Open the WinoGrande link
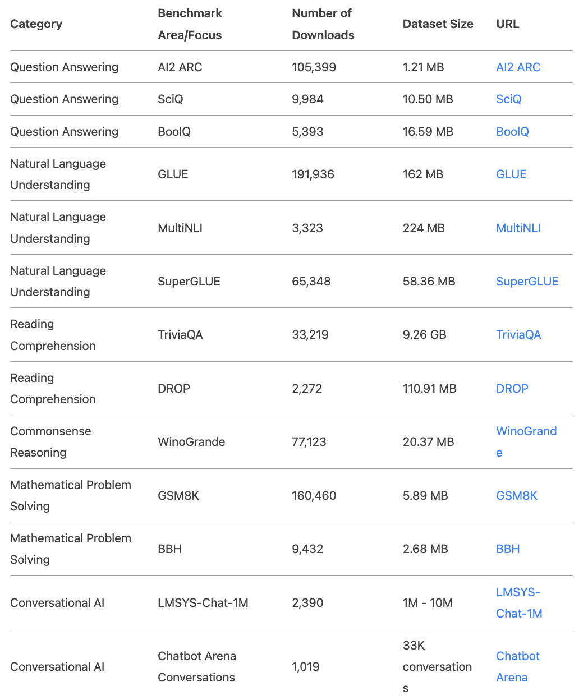The width and height of the screenshot is (588, 700). click(x=526, y=442)
